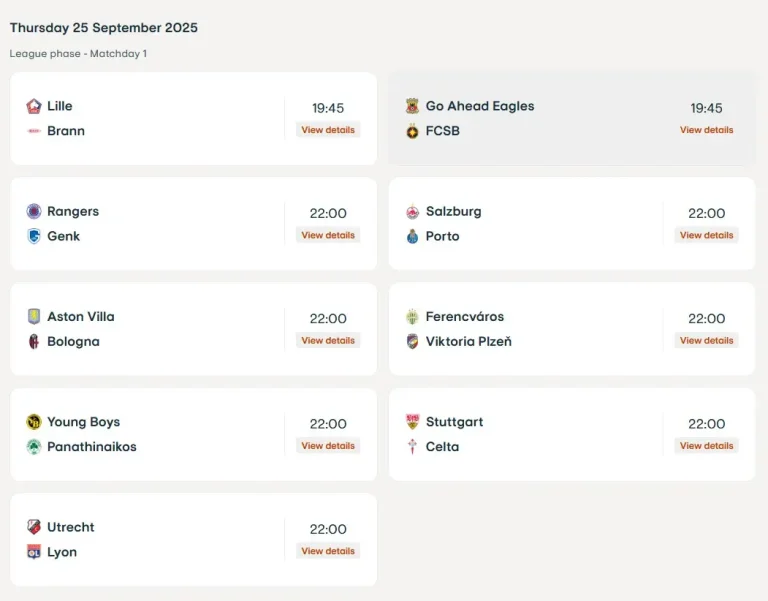
Task: Select the Viktoria Plzeň team name
Action: 468,342
